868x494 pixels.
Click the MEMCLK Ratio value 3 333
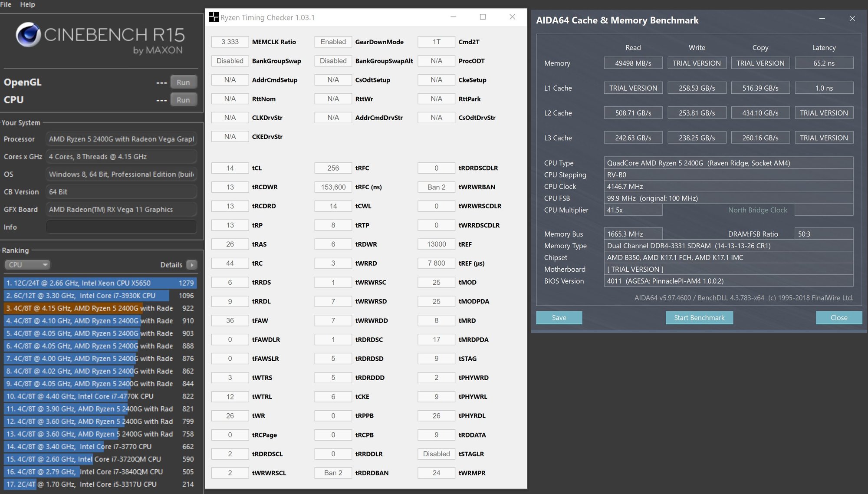coord(230,42)
